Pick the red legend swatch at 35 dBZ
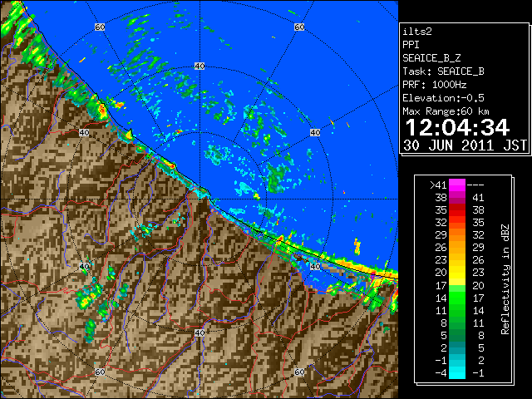 coord(457,210)
